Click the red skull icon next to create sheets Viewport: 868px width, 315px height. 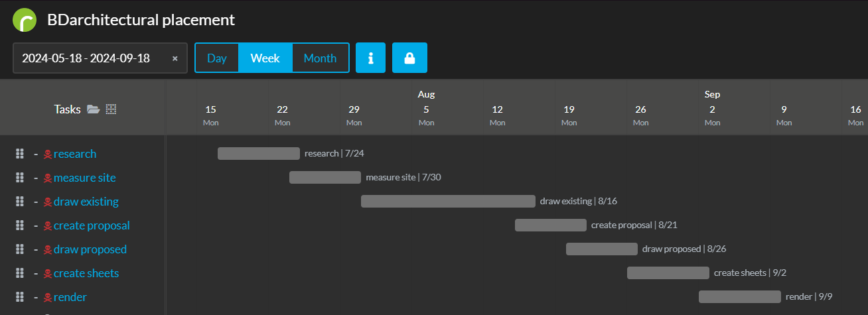48,274
